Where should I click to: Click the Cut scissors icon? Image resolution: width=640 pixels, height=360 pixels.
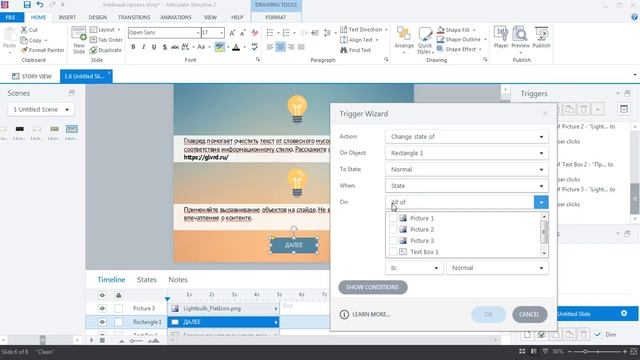(24, 30)
